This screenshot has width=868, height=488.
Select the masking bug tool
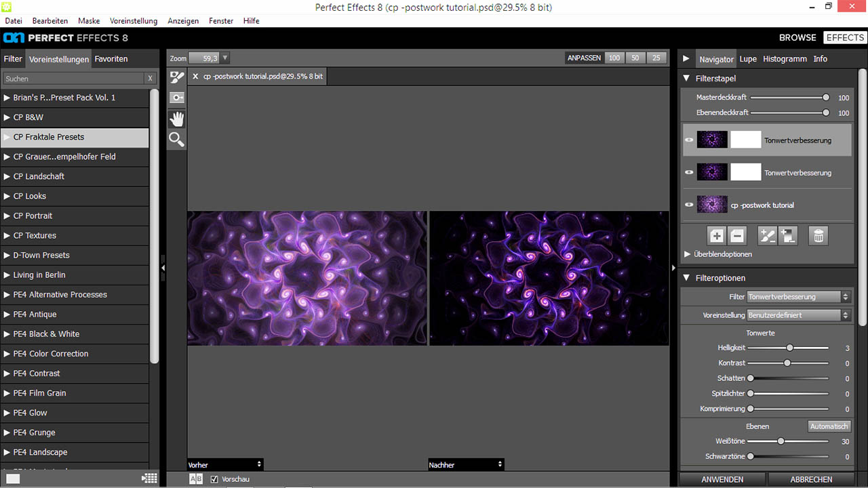[x=176, y=98]
